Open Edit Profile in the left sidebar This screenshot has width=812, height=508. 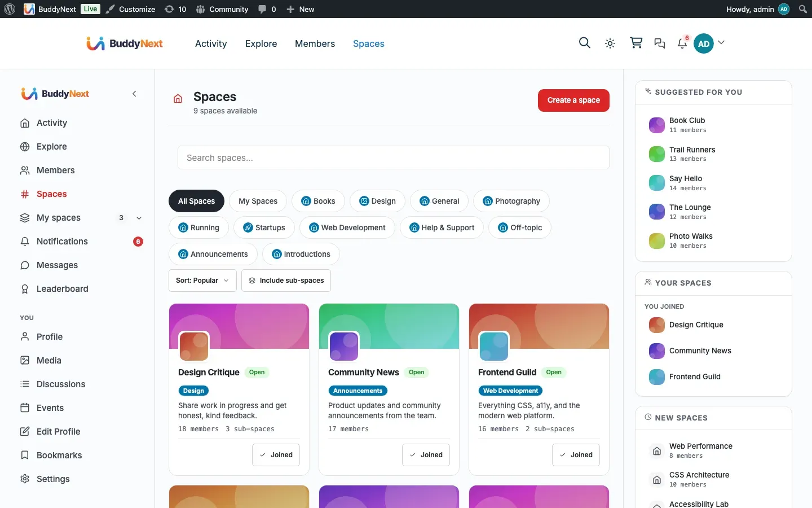(81, 432)
